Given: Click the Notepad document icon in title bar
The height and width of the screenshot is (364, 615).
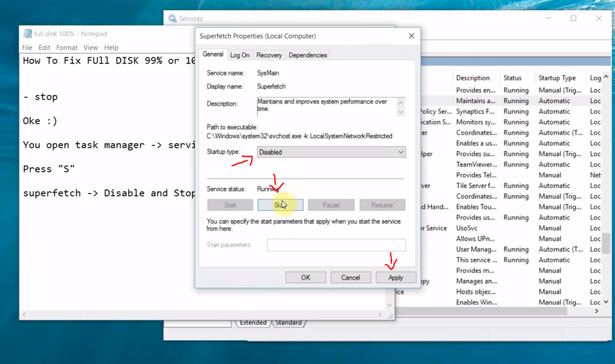Looking at the screenshot, I should point(27,33).
